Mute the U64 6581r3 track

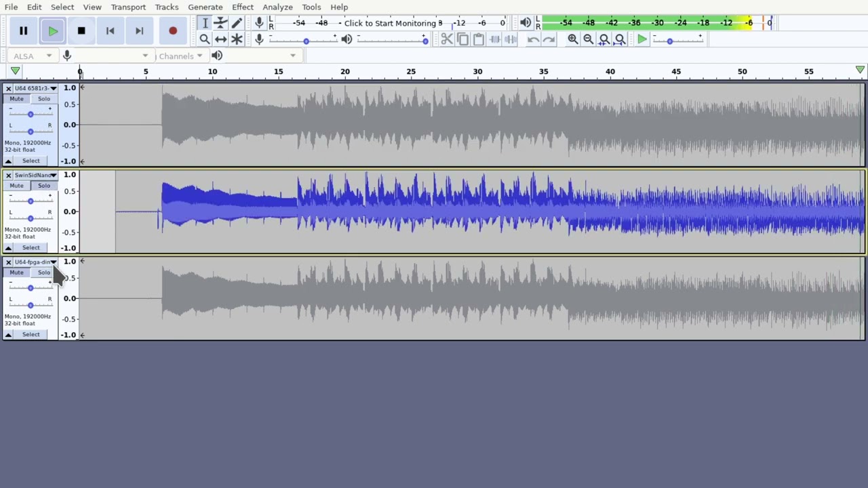coord(16,99)
